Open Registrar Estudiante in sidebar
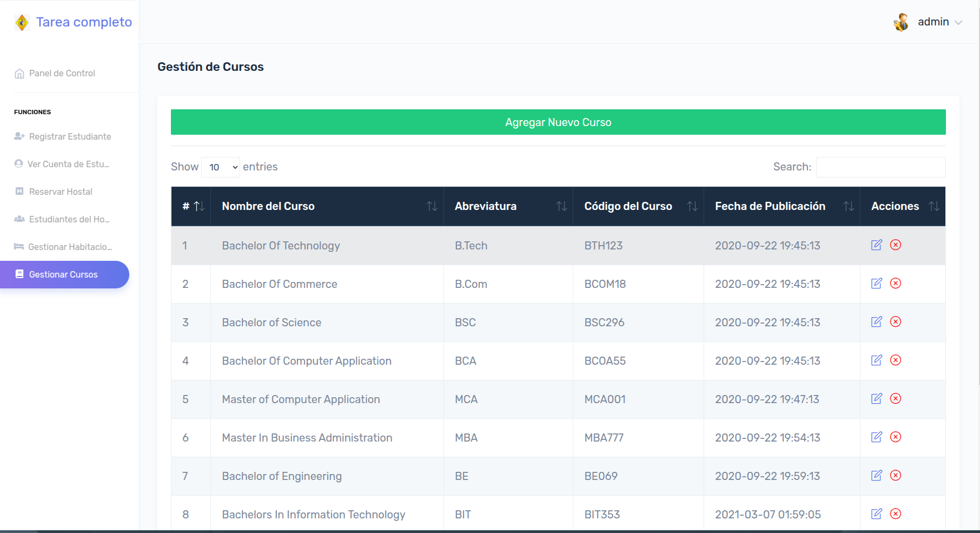 [70, 136]
